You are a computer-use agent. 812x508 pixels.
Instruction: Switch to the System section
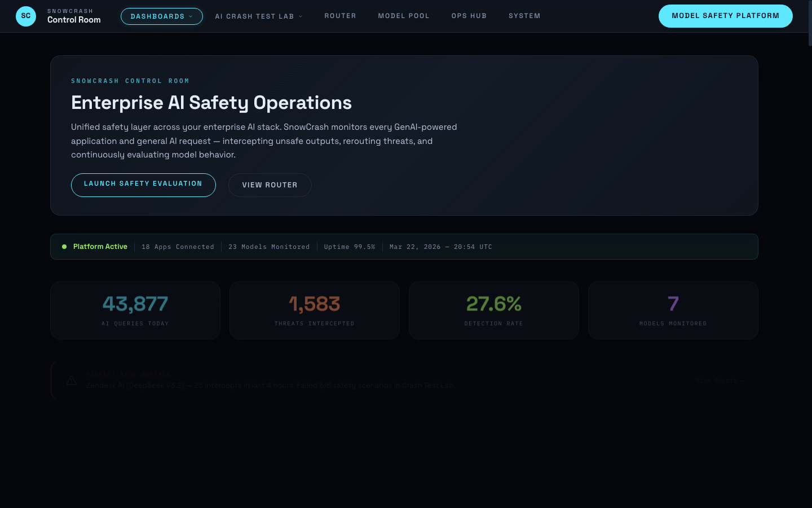[524, 16]
